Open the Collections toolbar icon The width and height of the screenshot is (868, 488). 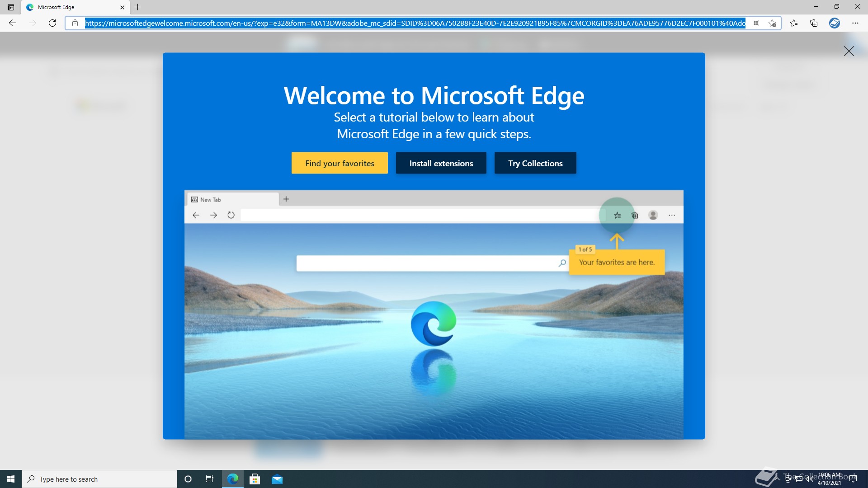click(x=814, y=23)
